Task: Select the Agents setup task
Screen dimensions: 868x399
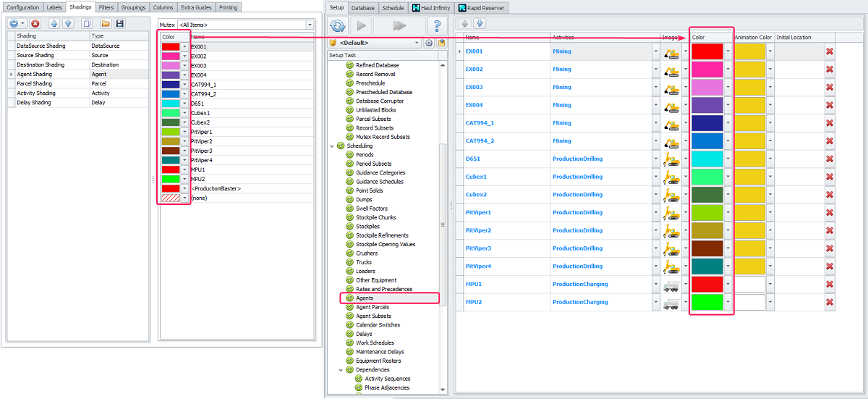Action: (x=365, y=298)
